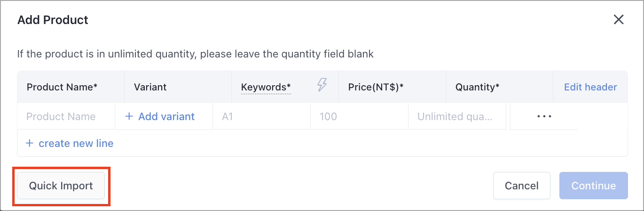Cancel adding the product
Viewport: 644px width, 211px height.
pyautogui.click(x=522, y=186)
